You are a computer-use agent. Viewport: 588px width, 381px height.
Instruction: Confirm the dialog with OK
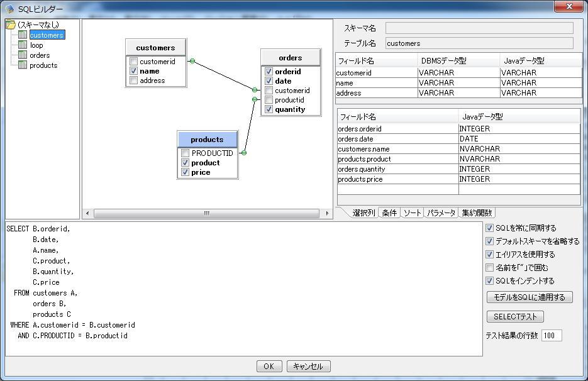click(x=269, y=366)
